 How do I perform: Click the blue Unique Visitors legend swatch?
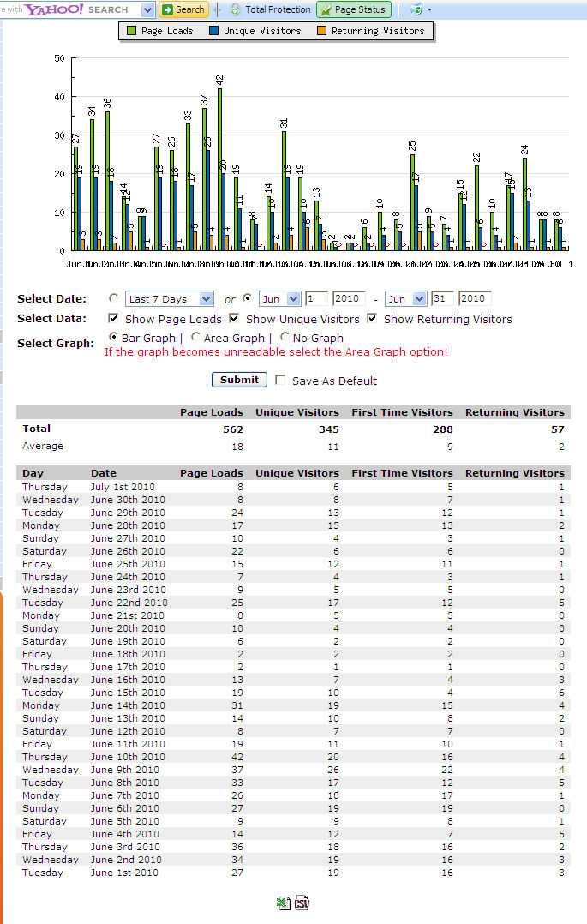pyautogui.click(x=214, y=31)
